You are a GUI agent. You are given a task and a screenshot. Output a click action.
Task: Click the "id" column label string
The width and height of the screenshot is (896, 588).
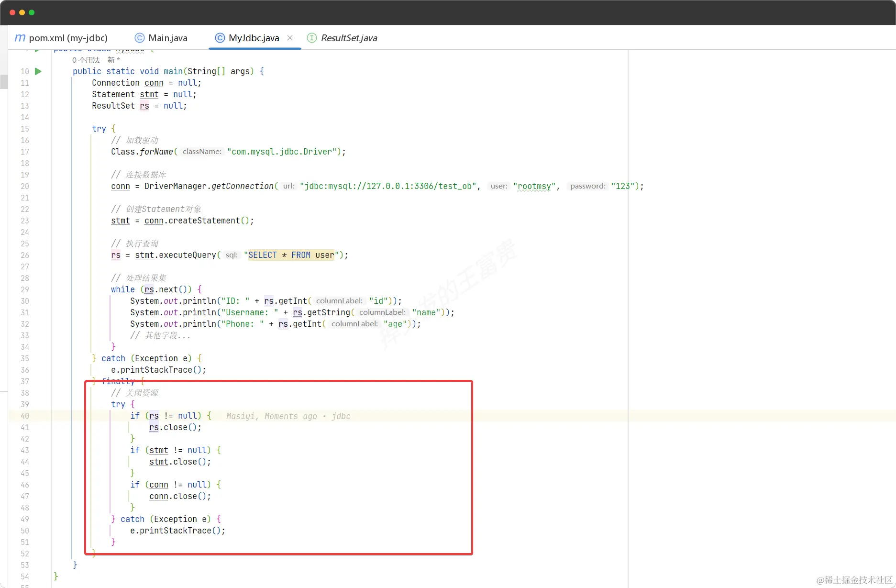tap(378, 301)
